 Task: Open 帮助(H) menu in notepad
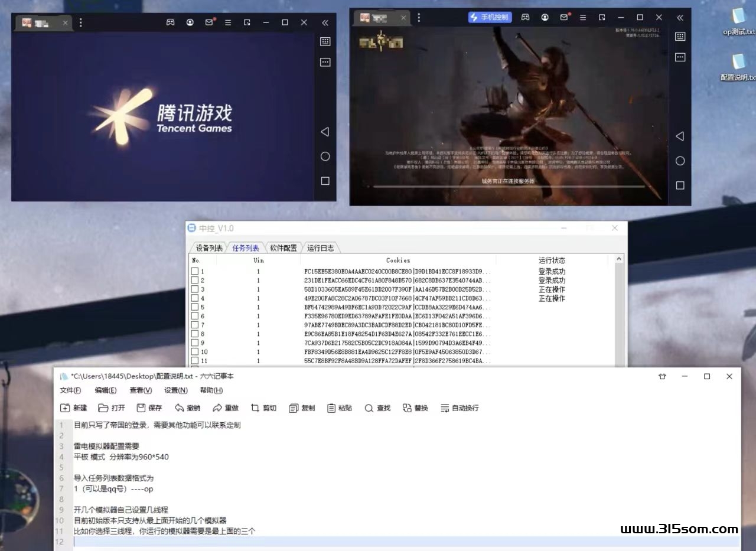211,390
